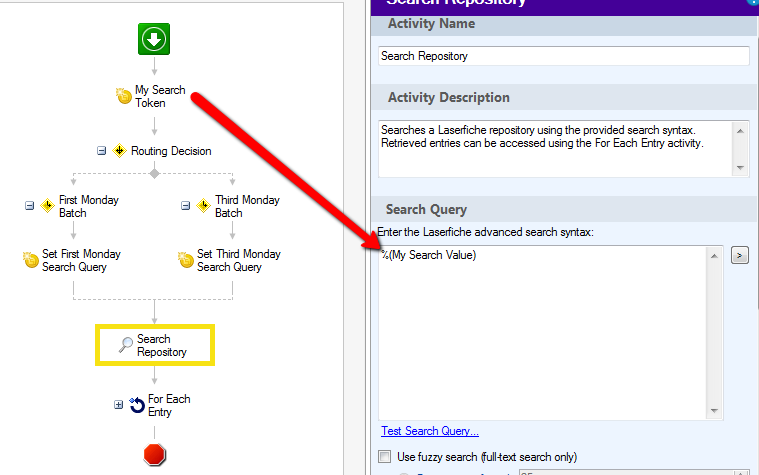Screen dimensions: 759x475
Task: Select the Routing Decision diamond icon
Action: [120, 151]
